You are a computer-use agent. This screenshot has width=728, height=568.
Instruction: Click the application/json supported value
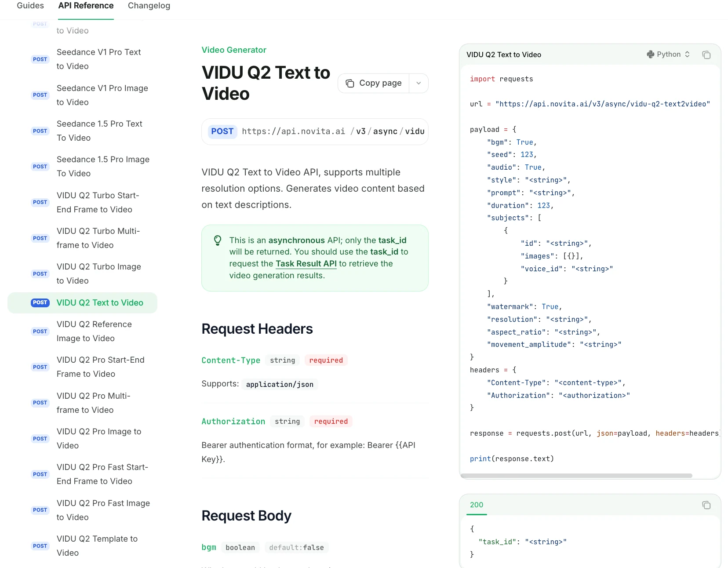pos(280,384)
